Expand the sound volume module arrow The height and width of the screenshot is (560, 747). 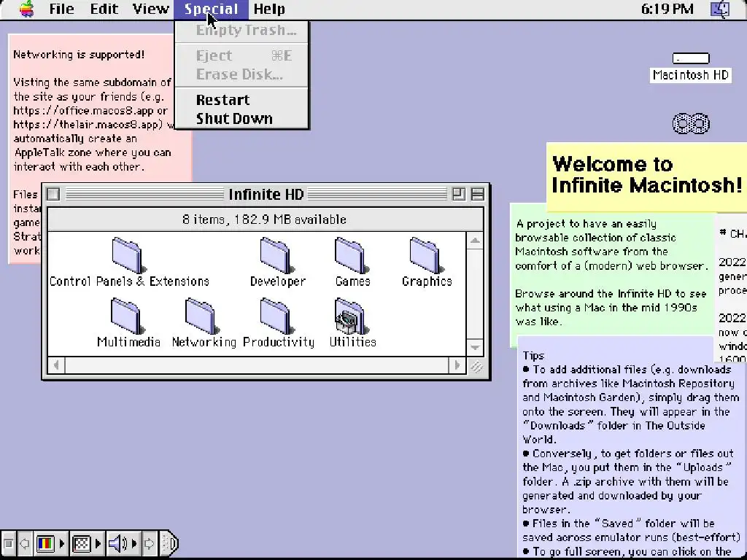pyautogui.click(x=134, y=543)
